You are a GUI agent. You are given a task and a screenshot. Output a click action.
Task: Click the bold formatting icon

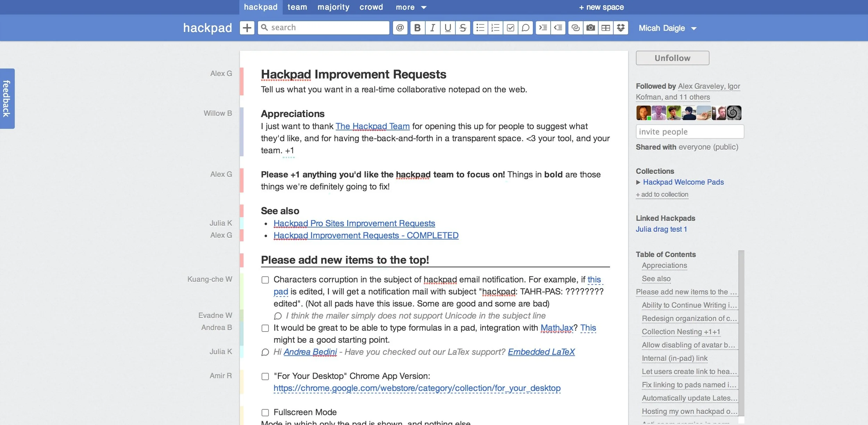tap(417, 28)
